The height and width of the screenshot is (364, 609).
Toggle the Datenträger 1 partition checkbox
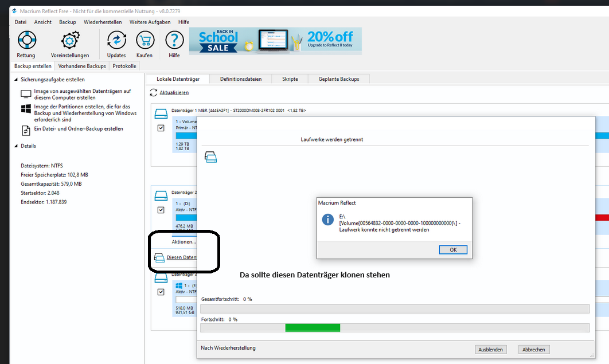(161, 128)
